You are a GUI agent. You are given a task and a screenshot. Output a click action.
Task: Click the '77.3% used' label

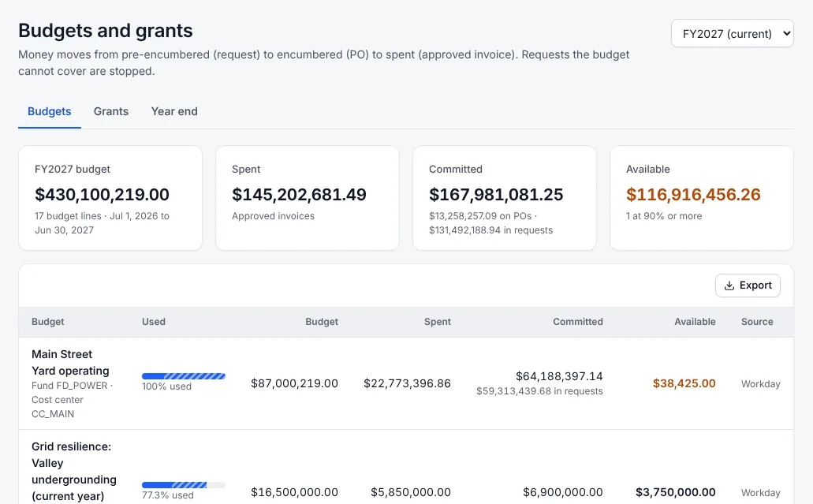pos(167,495)
